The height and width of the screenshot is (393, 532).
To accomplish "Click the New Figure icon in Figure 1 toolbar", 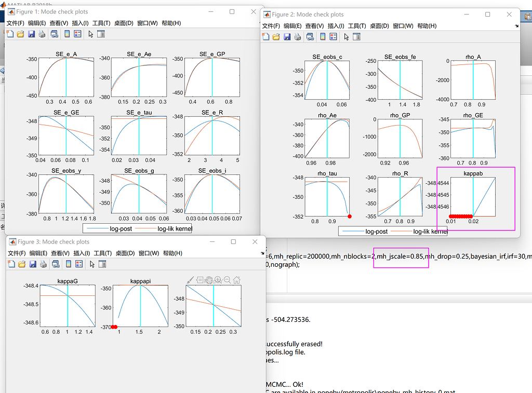I will (10, 34).
